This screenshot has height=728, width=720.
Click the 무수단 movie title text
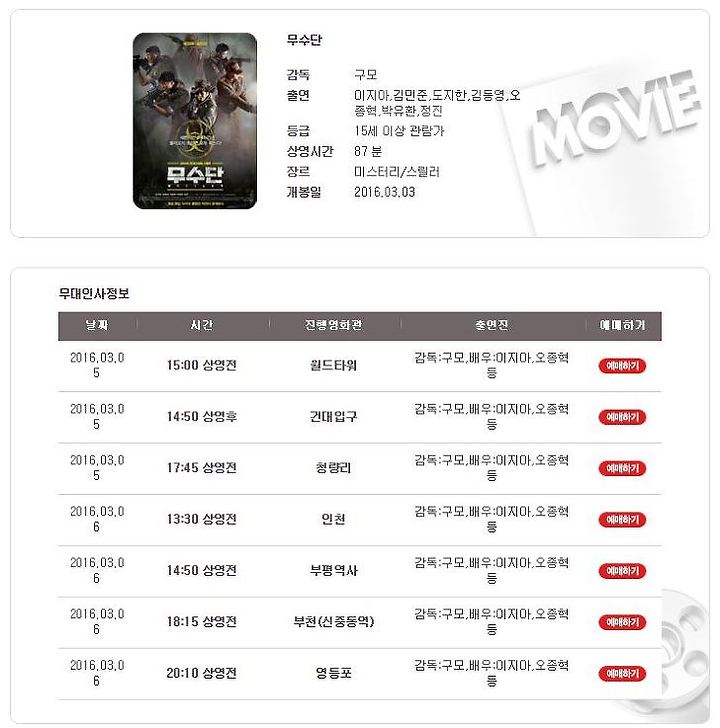click(x=304, y=40)
